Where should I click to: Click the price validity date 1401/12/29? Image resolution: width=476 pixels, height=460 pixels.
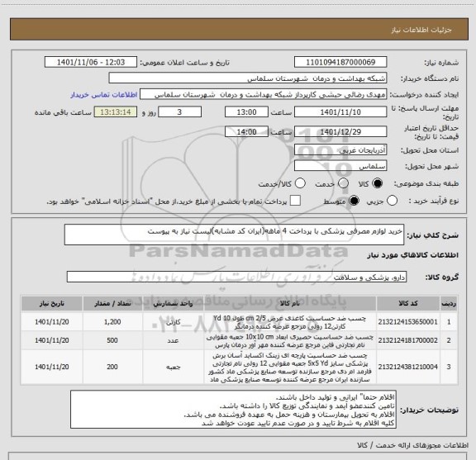(340, 131)
